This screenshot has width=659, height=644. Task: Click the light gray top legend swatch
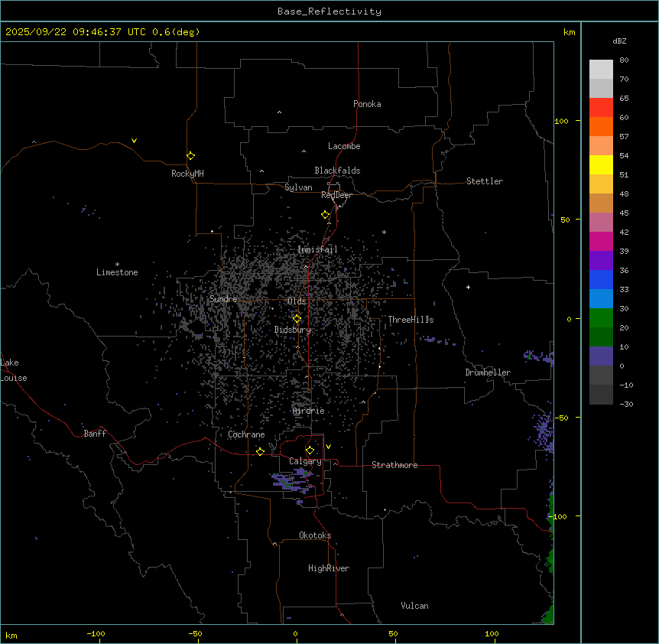coord(601,69)
